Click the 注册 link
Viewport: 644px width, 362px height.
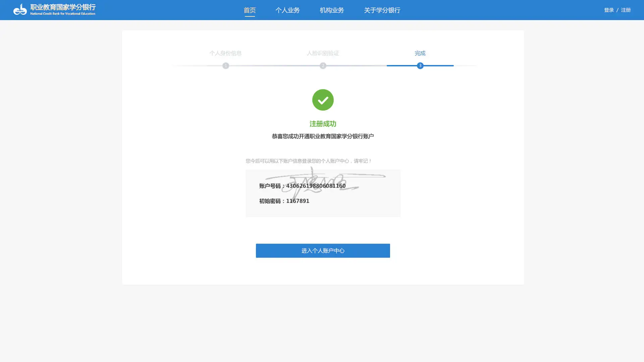626,10
